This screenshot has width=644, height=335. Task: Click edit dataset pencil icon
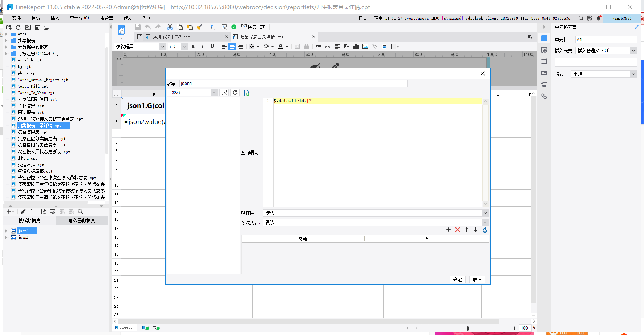(x=23, y=211)
